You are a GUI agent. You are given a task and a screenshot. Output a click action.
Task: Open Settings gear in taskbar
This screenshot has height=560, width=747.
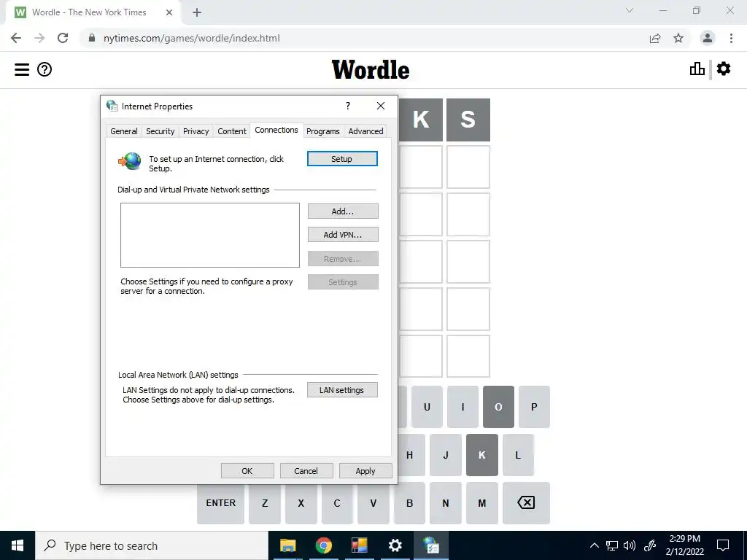(395, 545)
